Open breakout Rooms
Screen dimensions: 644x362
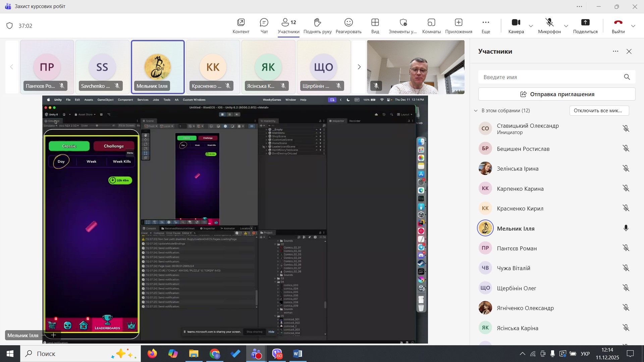[431, 26]
